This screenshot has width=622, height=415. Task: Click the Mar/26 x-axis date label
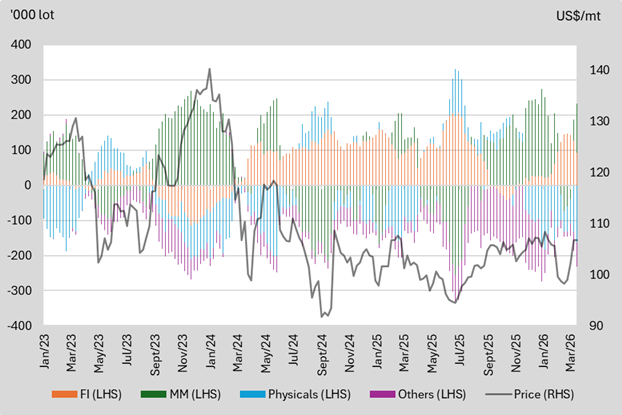coord(571,353)
